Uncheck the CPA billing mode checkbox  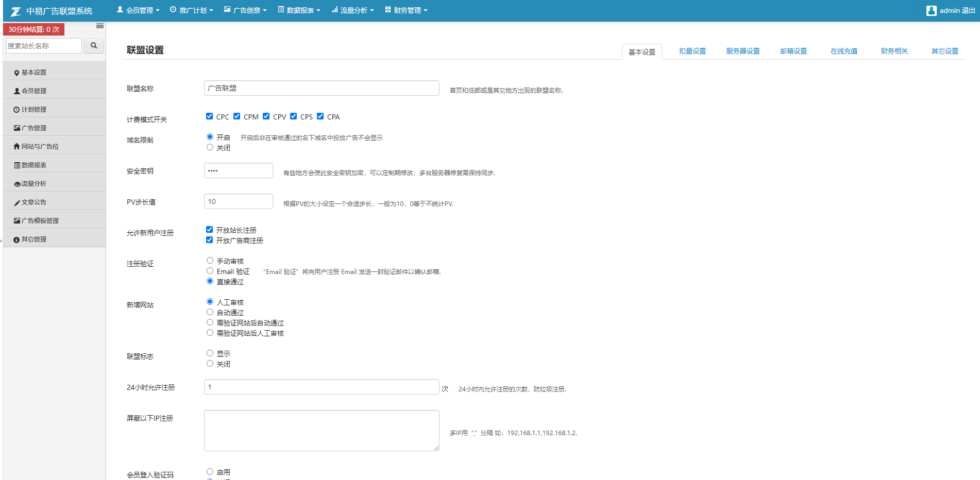[320, 116]
